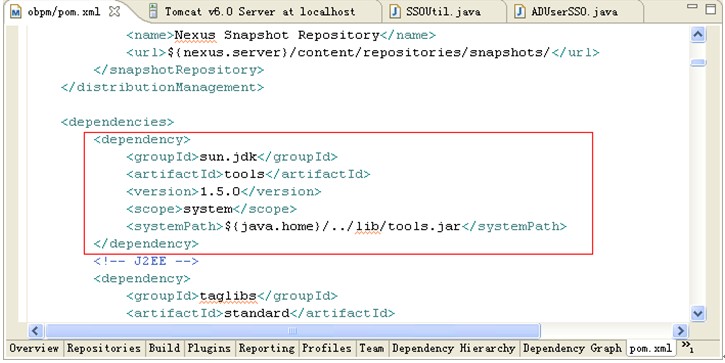725x363 pixels.
Task: Click the SSOUtil.java file icon
Action: coord(396,12)
